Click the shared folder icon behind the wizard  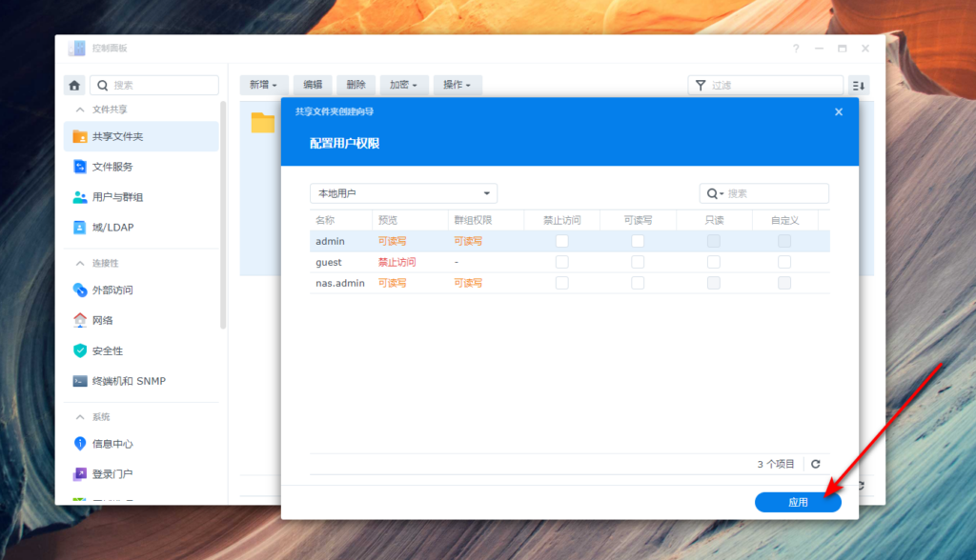(x=263, y=122)
